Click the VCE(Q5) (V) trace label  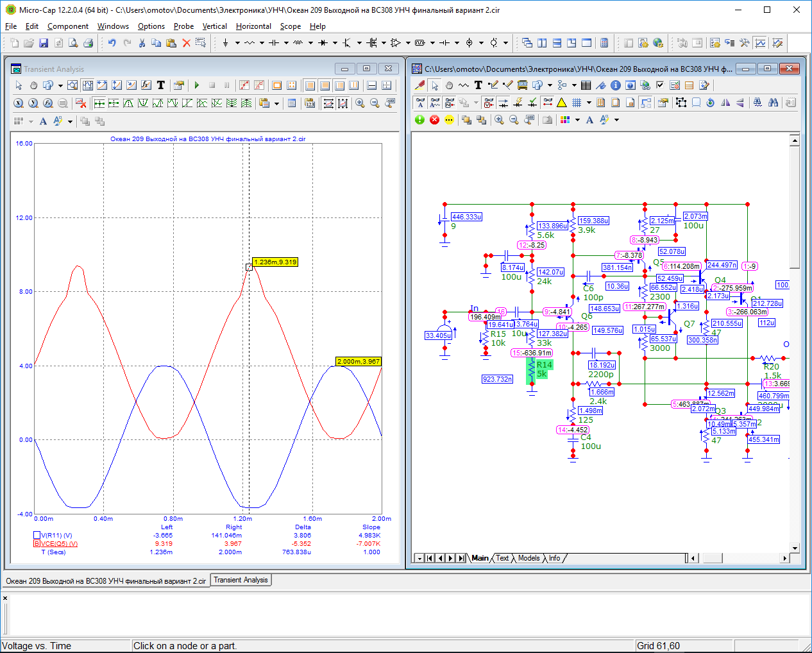coord(59,543)
